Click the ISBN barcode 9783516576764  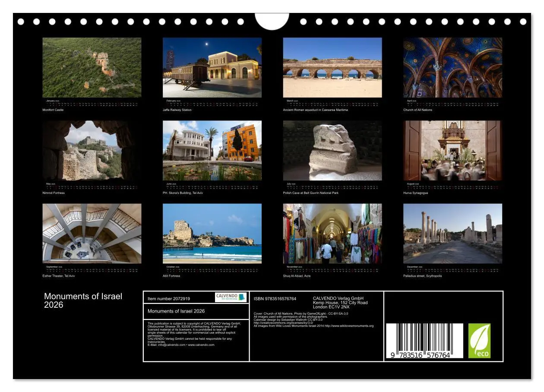pos(425,341)
